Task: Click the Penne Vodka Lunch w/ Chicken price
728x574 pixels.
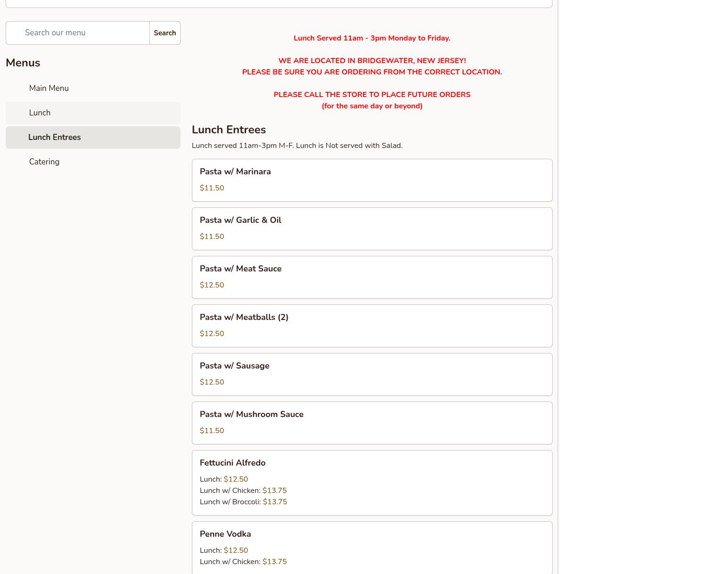Action: pyautogui.click(x=274, y=562)
